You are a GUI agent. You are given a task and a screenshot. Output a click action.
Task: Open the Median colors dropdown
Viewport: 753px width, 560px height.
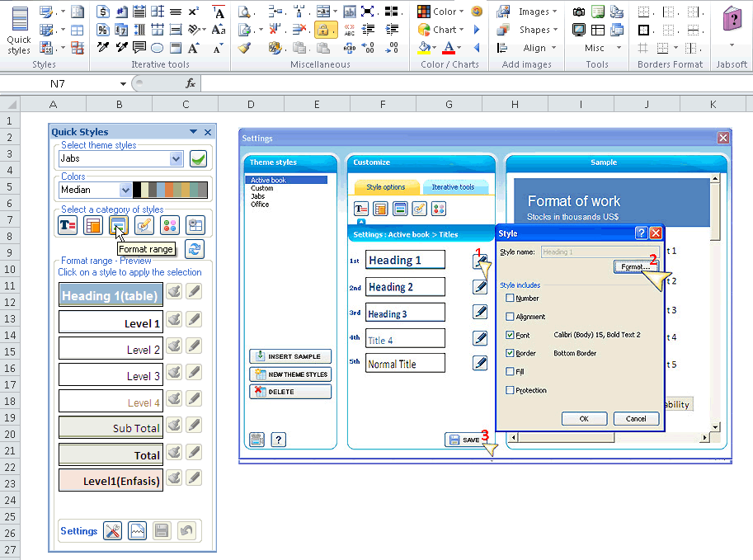tap(125, 190)
